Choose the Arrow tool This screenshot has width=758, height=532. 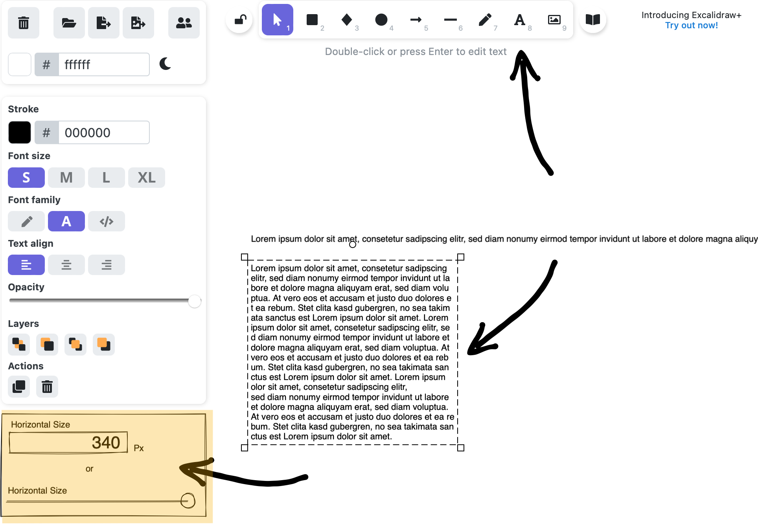pos(416,20)
